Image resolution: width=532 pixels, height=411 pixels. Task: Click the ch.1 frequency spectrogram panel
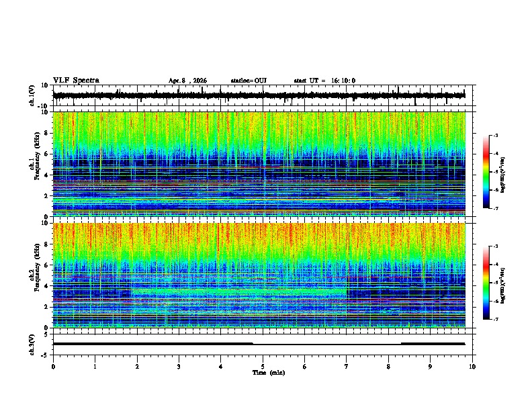tap(259, 164)
